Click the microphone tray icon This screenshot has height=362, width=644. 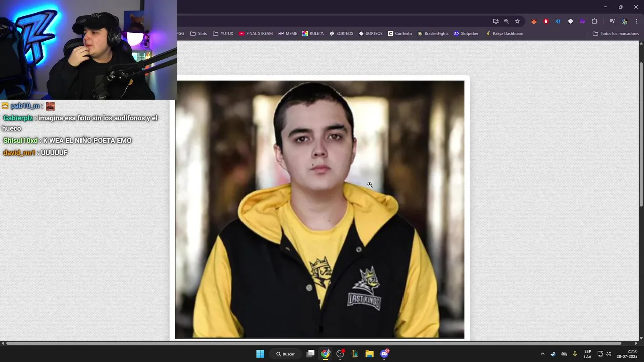click(575, 354)
